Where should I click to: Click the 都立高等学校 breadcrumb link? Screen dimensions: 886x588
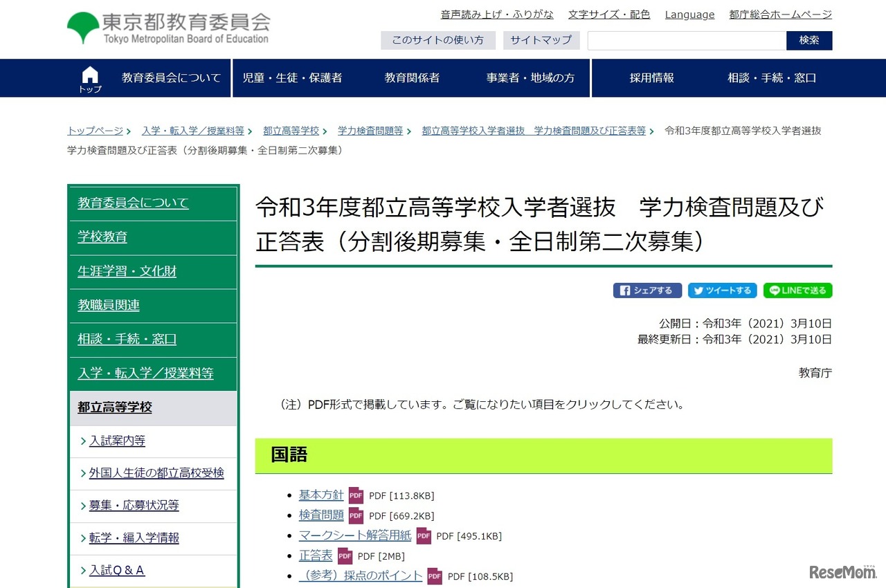tap(291, 131)
